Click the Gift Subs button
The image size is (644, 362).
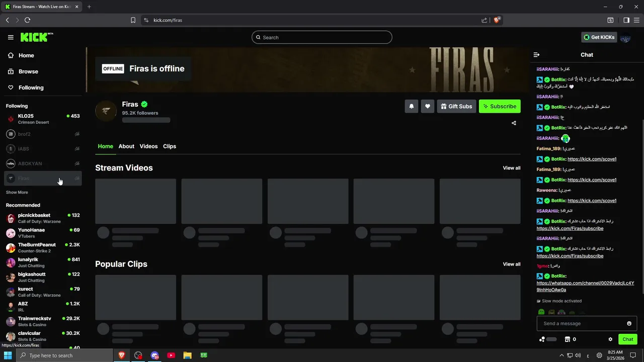coord(456,106)
